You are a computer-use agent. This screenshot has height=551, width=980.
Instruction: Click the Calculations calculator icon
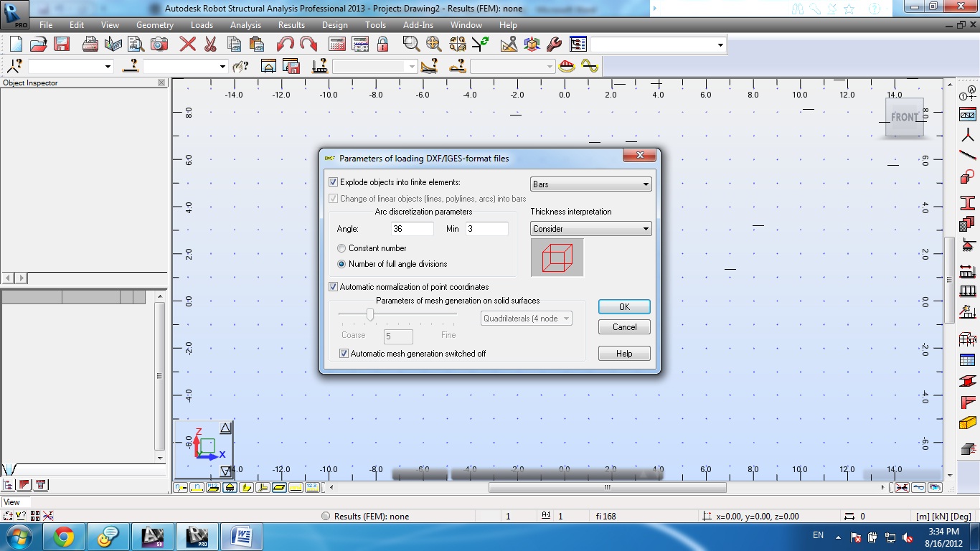point(337,44)
